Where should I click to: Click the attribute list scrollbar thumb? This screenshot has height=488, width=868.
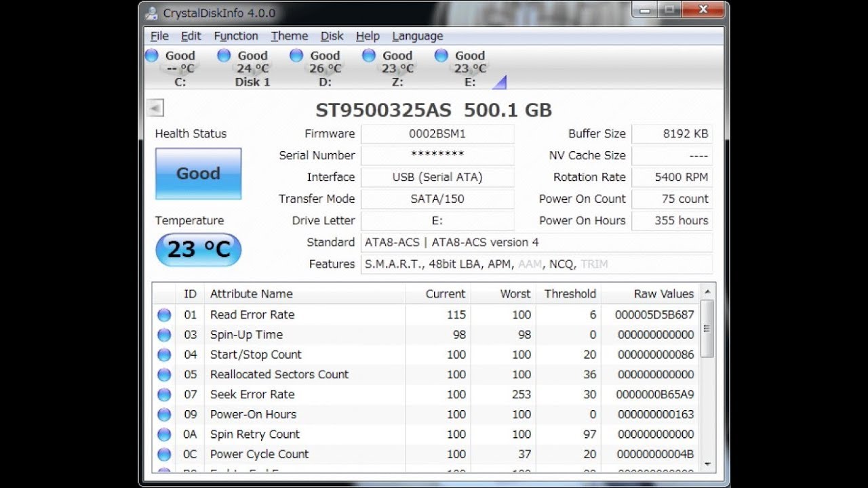(707, 328)
